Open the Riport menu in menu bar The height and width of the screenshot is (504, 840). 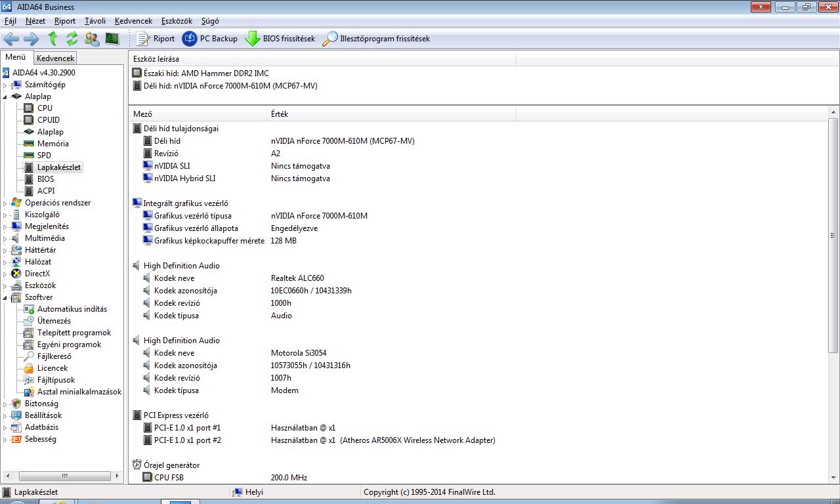click(65, 21)
